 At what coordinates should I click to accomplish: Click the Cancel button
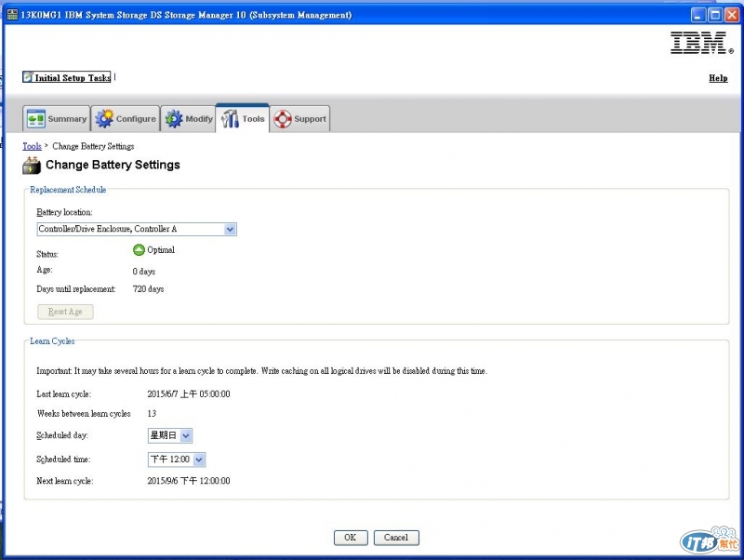[x=396, y=538]
